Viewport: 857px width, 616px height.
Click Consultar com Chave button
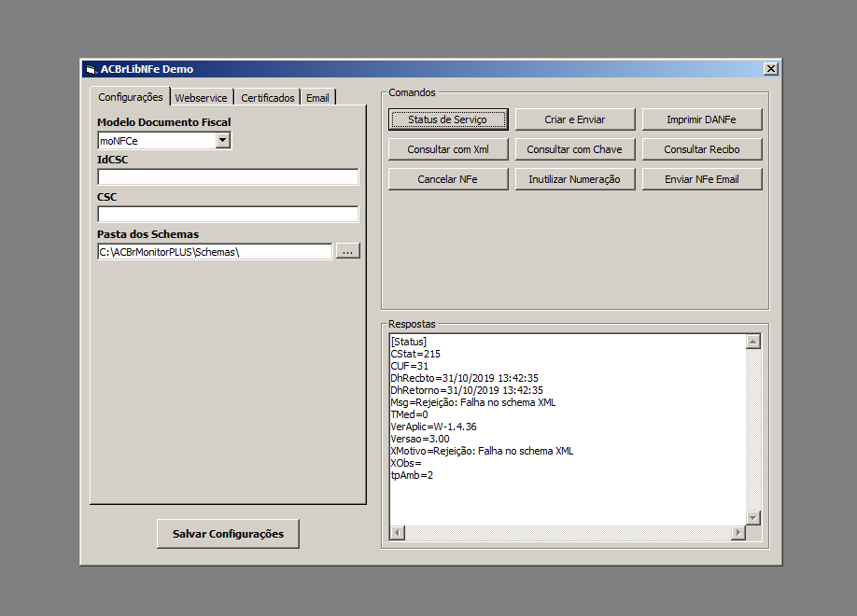[575, 149]
